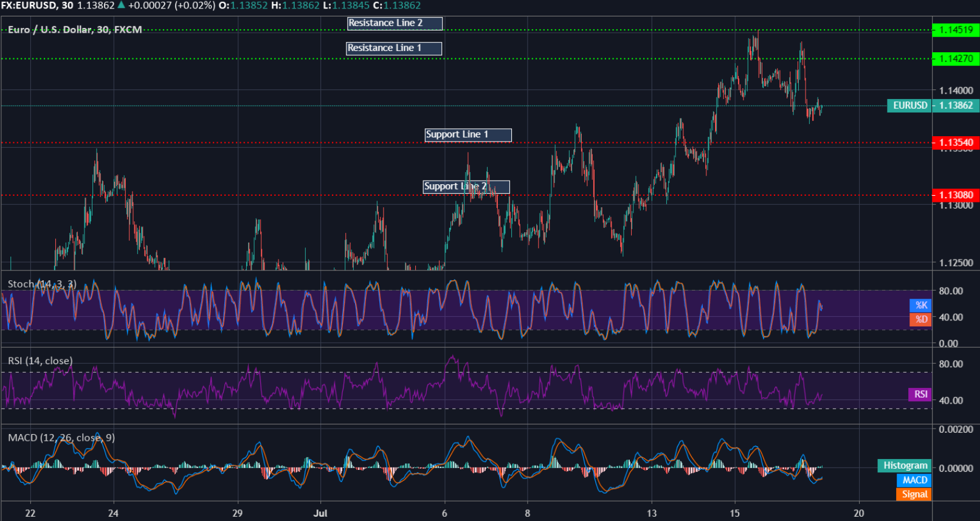
Task: Click the purple RSI legend badge
Action: pyautogui.click(x=920, y=395)
